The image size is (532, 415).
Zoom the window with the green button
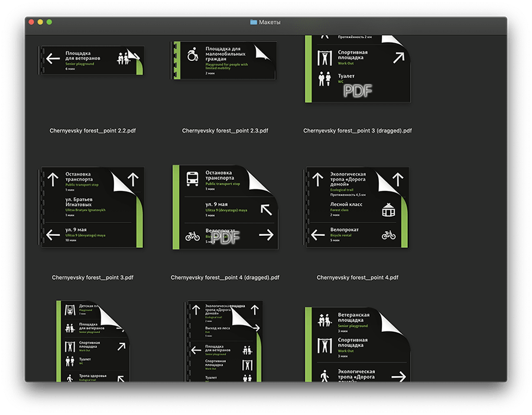pyautogui.click(x=50, y=22)
